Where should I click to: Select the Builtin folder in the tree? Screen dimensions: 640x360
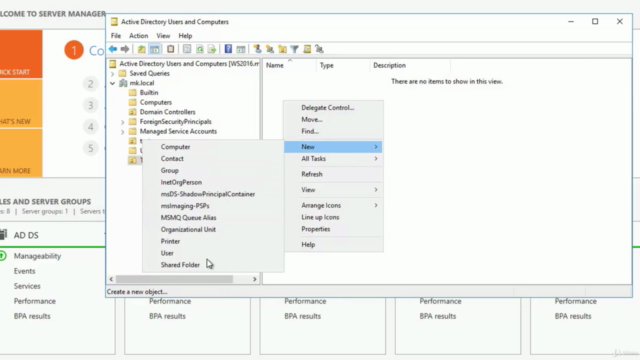tap(149, 93)
